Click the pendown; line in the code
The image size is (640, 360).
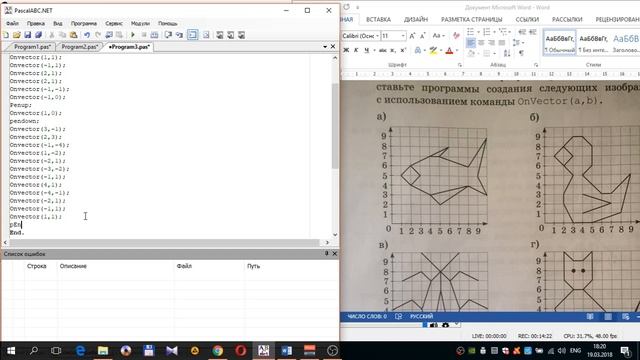(x=24, y=121)
